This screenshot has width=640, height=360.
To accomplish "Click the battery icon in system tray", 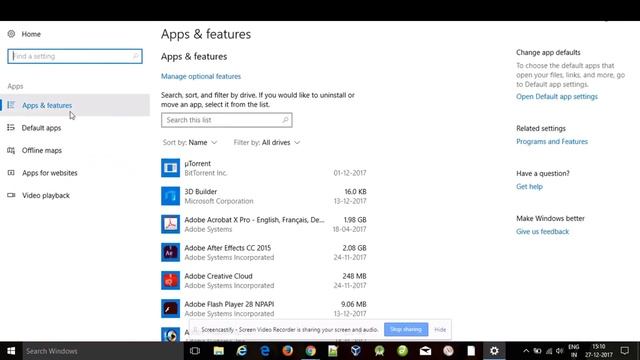I will [x=538, y=351].
